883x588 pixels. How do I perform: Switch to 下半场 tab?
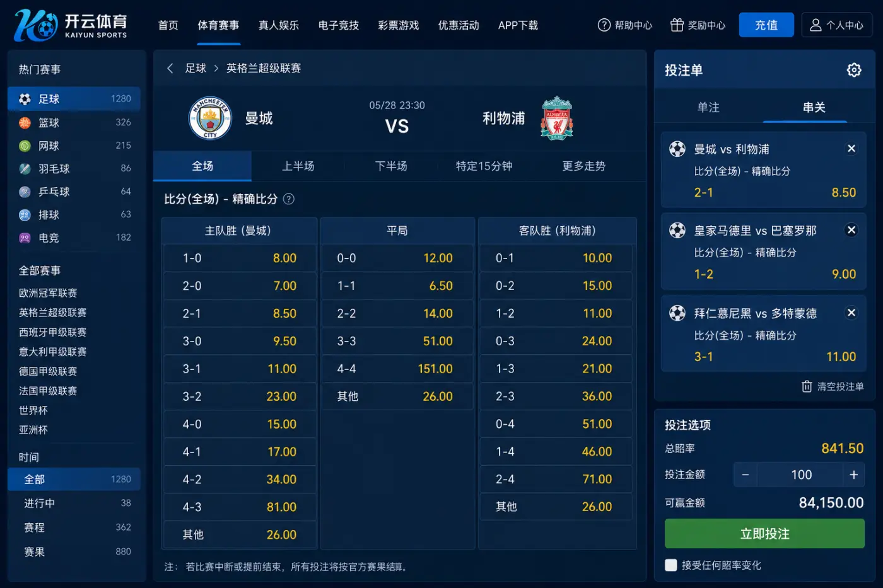click(391, 166)
